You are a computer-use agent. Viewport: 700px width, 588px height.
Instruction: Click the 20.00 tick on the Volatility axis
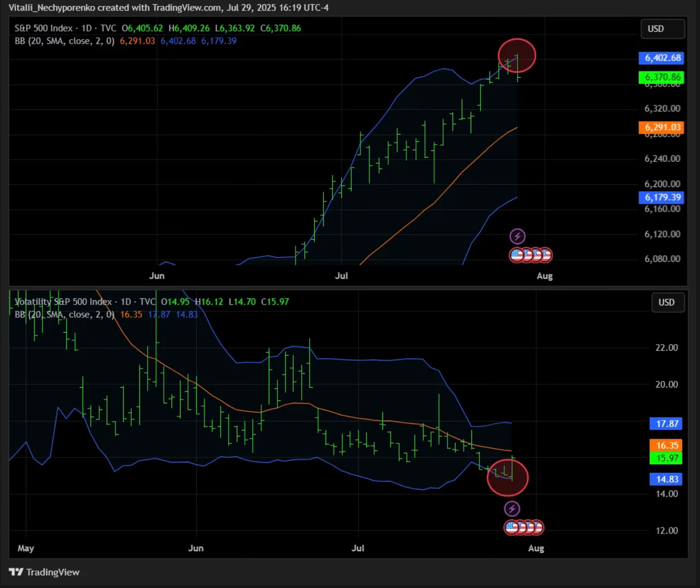click(667, 385)
